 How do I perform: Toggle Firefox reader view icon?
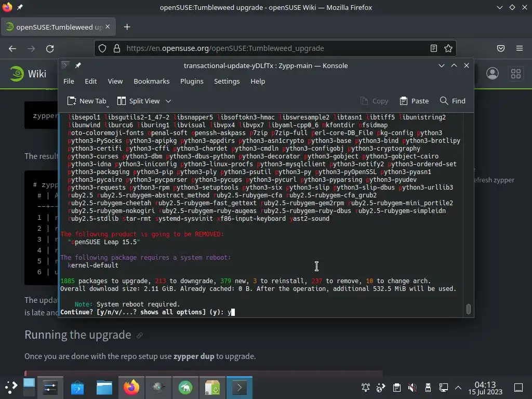[434, 48]
